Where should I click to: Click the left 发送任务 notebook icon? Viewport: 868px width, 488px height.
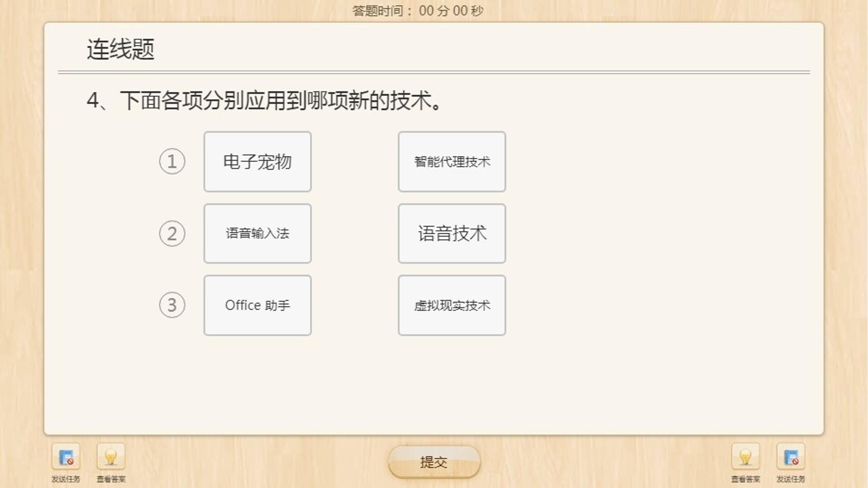[x=66, y=457]
